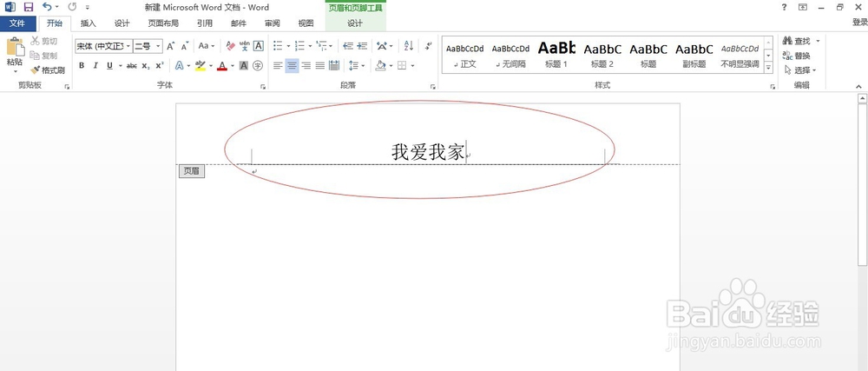Viewport: 868px width, 371px height.
Task: Open the Change Case Aa dropdown
Action: 207,46
